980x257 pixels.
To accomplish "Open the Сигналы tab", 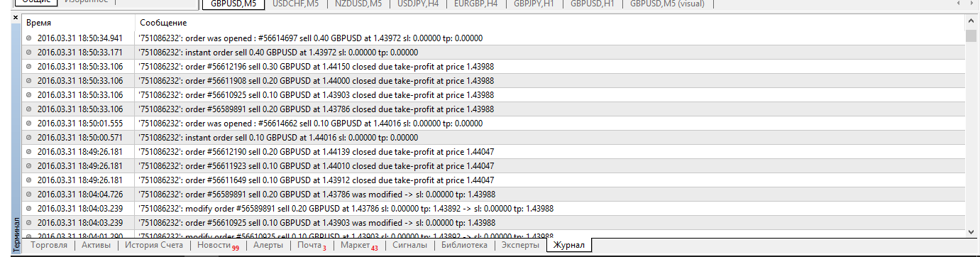I will click(x=409, y=246).
